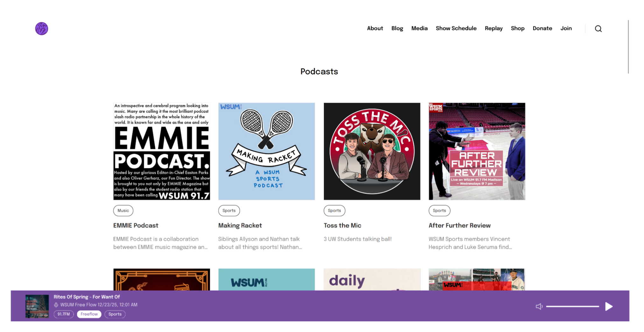The height and width of the screenshot is (332, 644).
Task: Open the orange ornate-frame podcast cover thumbnail
Action: pos(162,280)
